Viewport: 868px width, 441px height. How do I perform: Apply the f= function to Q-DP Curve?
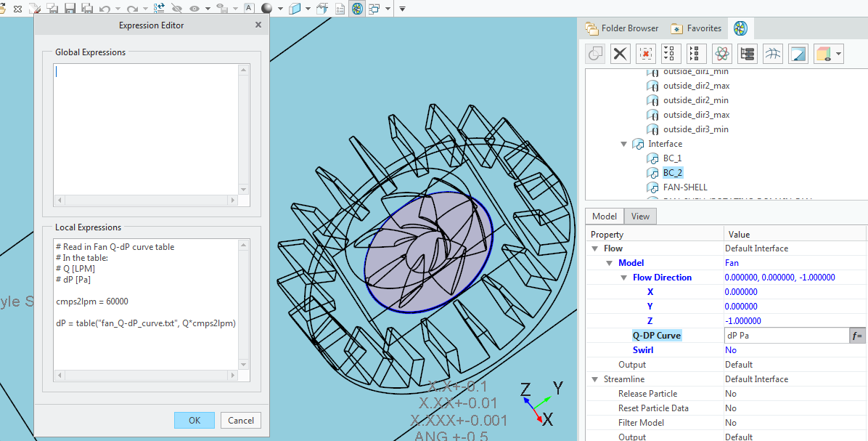pyautogui.click(x=858, y=335)
